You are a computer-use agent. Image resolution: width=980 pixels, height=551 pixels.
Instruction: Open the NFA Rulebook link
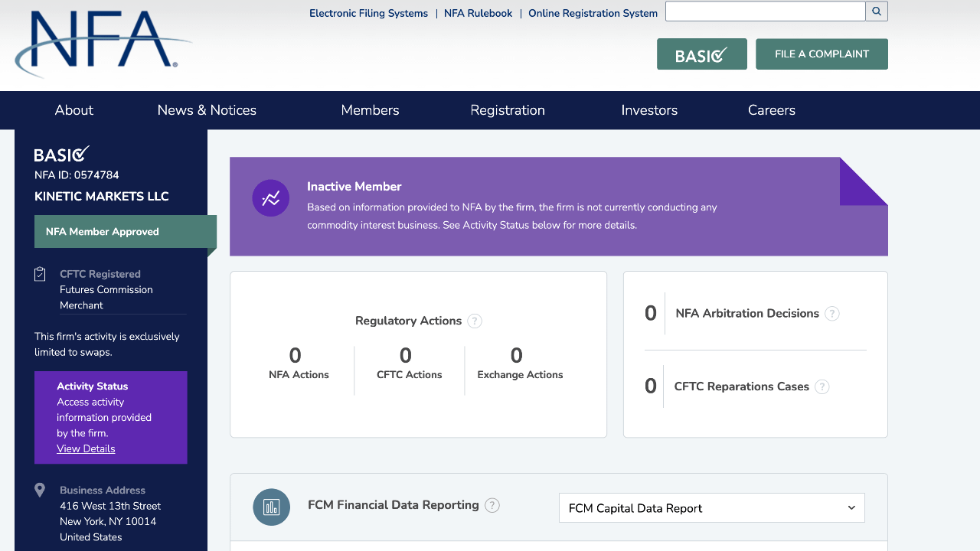pos(478,13)
